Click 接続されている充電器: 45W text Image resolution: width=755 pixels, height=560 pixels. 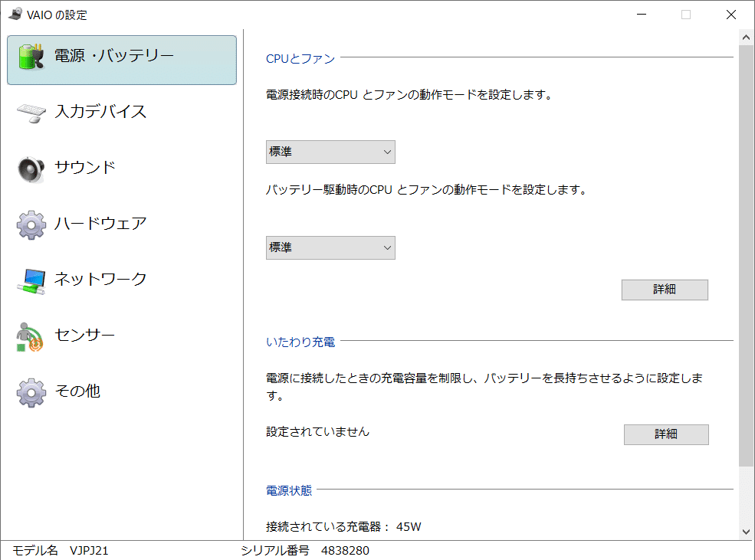coord(344,527)
